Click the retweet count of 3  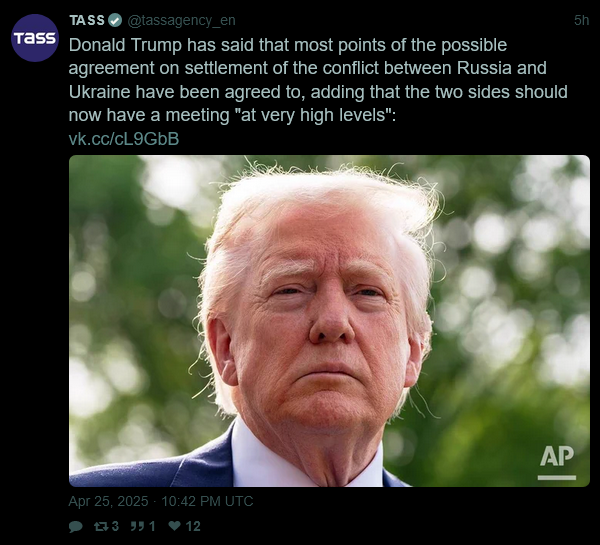coord(115,527)
